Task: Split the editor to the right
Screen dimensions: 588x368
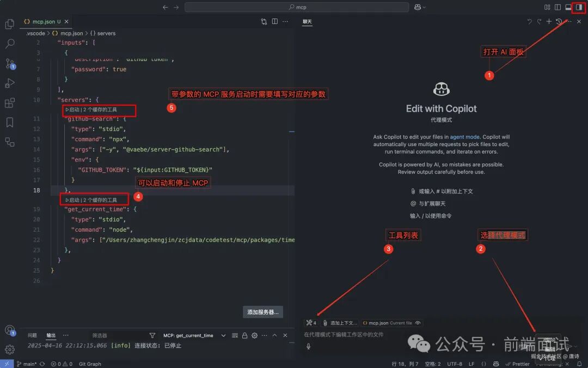Action: click(275, 22)
